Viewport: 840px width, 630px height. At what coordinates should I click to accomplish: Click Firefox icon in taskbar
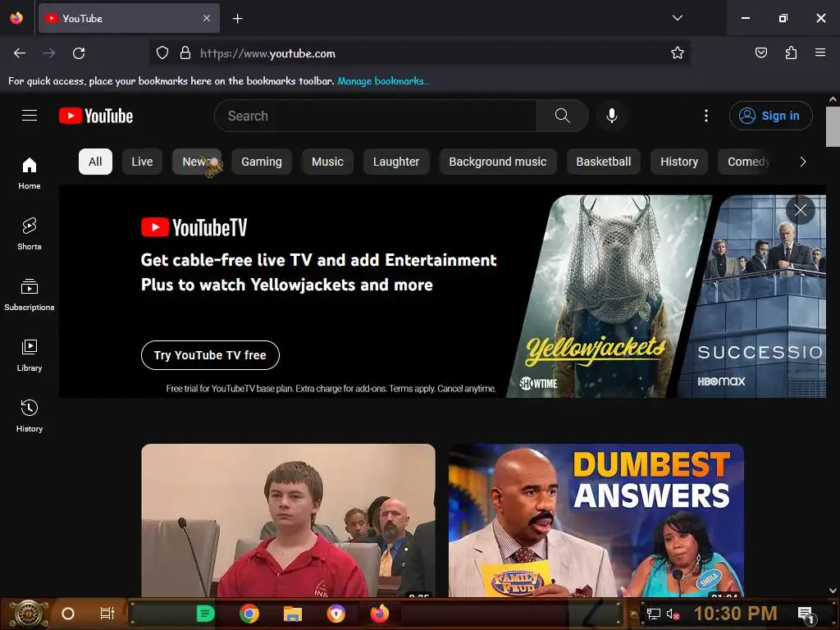tap(379, 614)
